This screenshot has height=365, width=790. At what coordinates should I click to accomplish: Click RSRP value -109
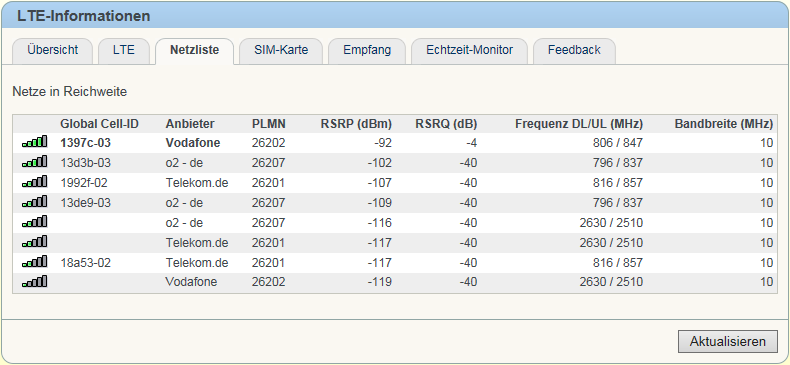pos(380,203)
